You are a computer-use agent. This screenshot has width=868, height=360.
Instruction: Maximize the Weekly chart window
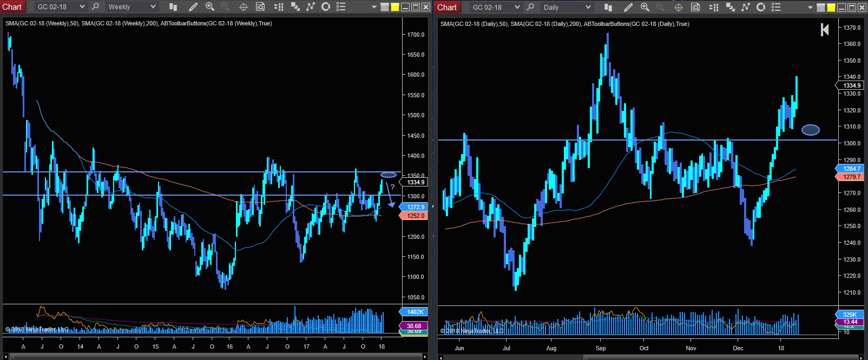(x=416, y=7)
